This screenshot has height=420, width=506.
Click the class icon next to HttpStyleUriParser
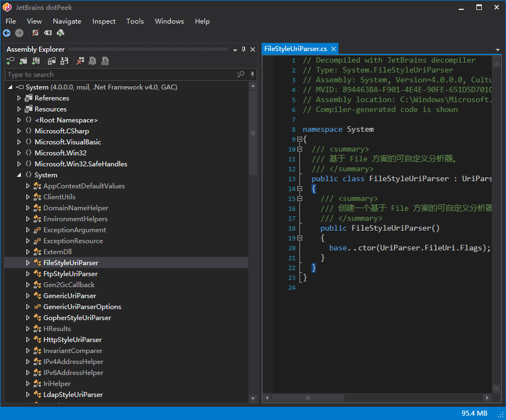[x=37, y=339]
